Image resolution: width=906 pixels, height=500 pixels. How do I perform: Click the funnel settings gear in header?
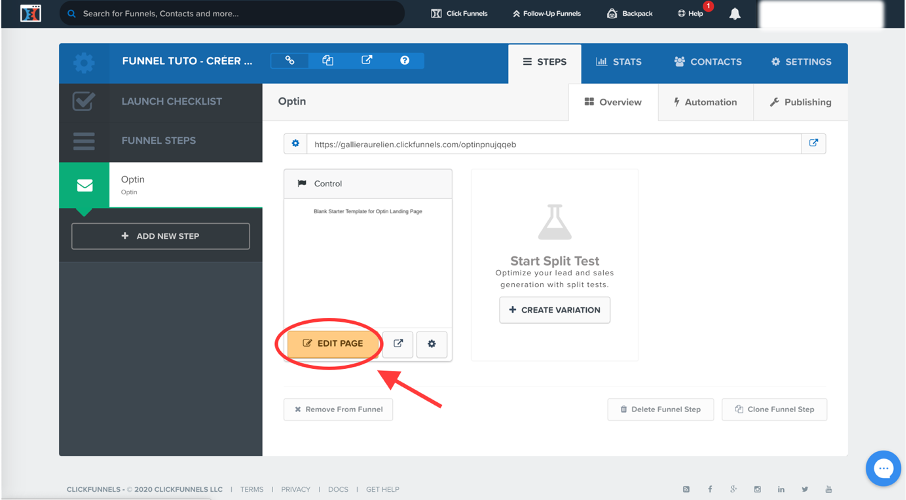(x=84, y=62)
